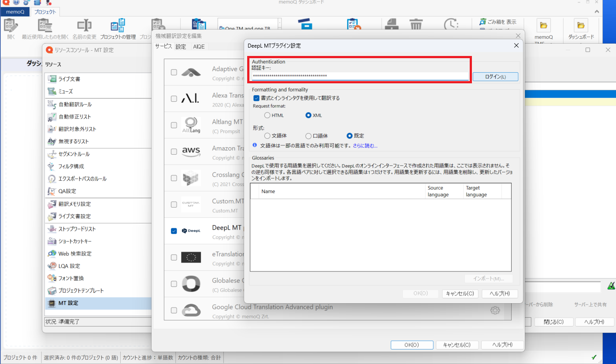Click the ログイン(L) button
This screenshot has height=364, width=616.
click(x=495, y=77)
